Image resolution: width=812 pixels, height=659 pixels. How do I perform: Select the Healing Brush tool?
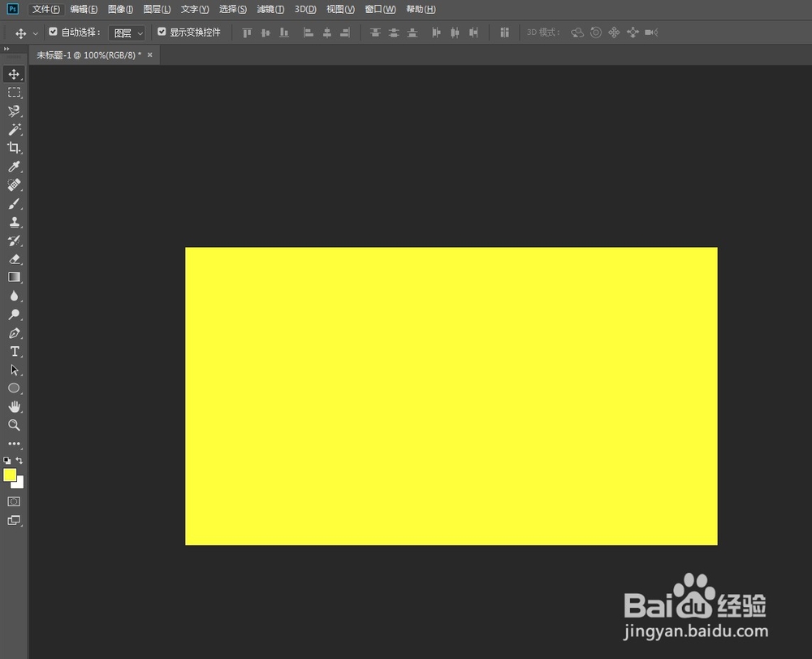(14, 185)
